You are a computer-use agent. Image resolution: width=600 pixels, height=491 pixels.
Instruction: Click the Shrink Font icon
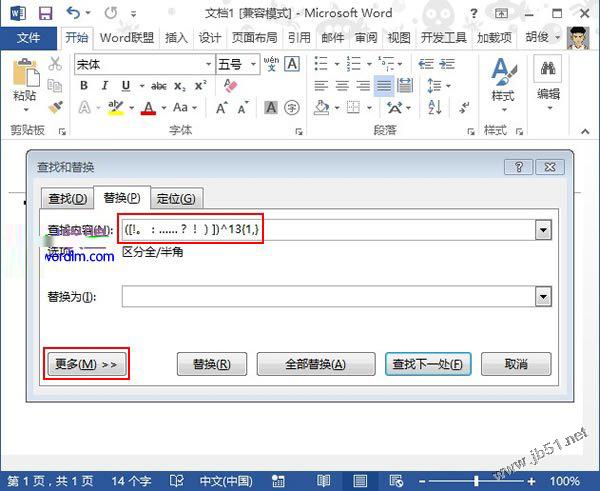click(243, 108)
